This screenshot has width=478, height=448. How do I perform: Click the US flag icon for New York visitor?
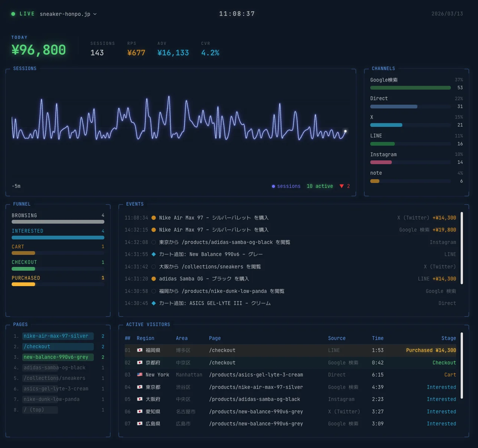click(140, 375)
